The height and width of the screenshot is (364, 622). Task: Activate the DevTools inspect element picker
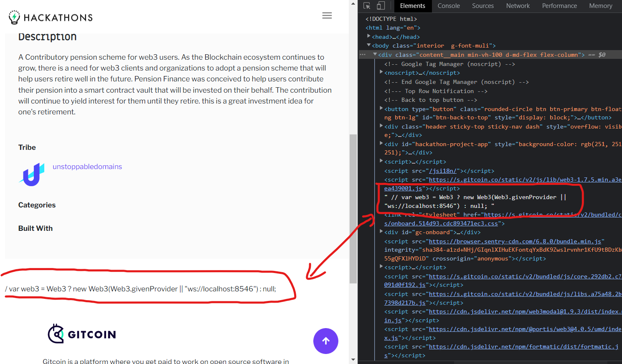(x=367, y=6)
